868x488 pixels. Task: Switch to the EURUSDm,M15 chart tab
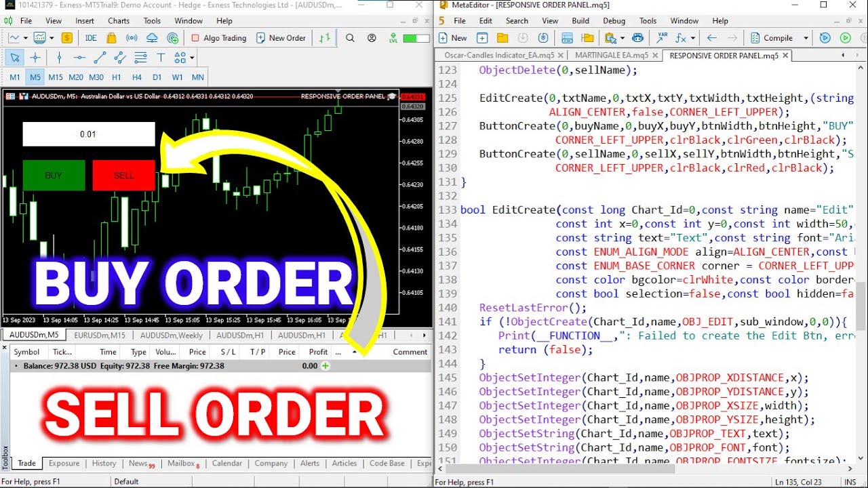coord(100,335)
